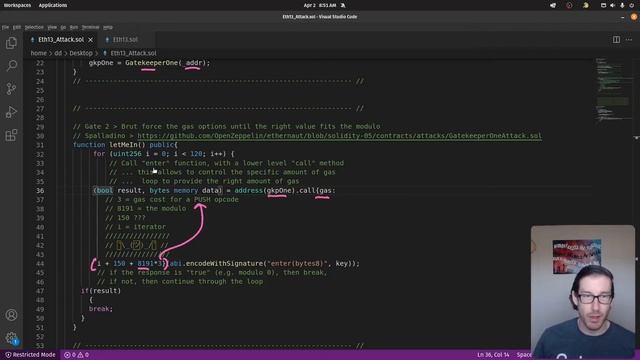Open the Manage gear icon
Image resolution: width=640 pixels, height=360 pixels.
[x=11, y=338]
